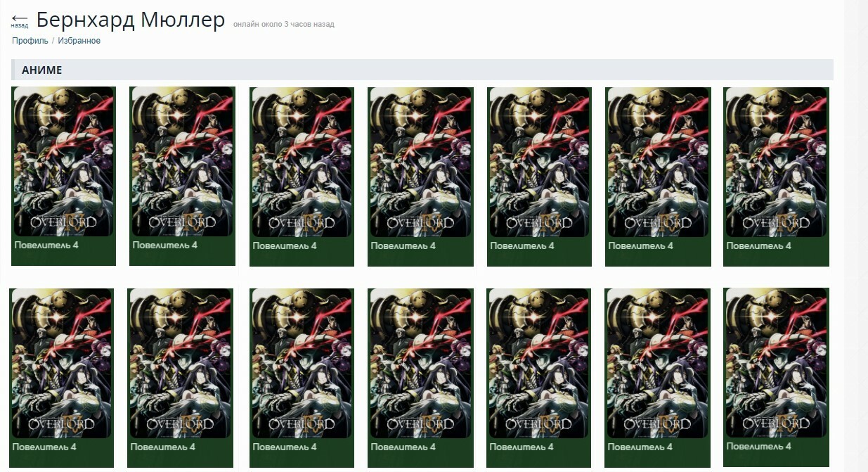Click Повелитель 4 title under fifth bottom-row poster
The height and width of the screenshot is (472, 868).
tap(522, 447)
